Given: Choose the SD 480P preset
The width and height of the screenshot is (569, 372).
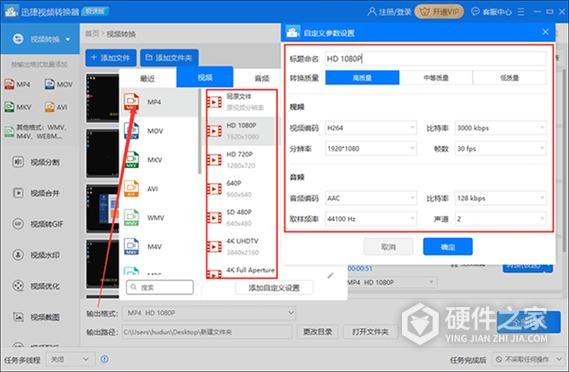Looking at the screenshot, I should [241, 217].
